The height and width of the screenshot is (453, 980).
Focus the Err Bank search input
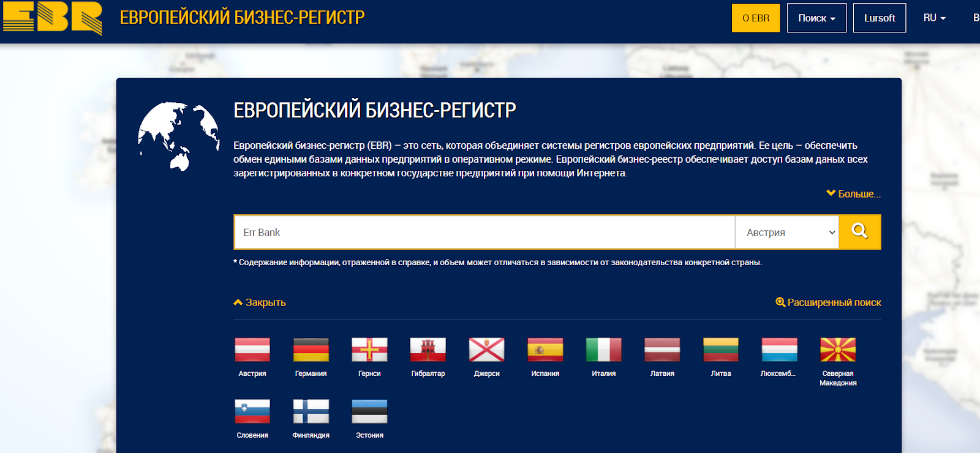(x=484, y=232)
